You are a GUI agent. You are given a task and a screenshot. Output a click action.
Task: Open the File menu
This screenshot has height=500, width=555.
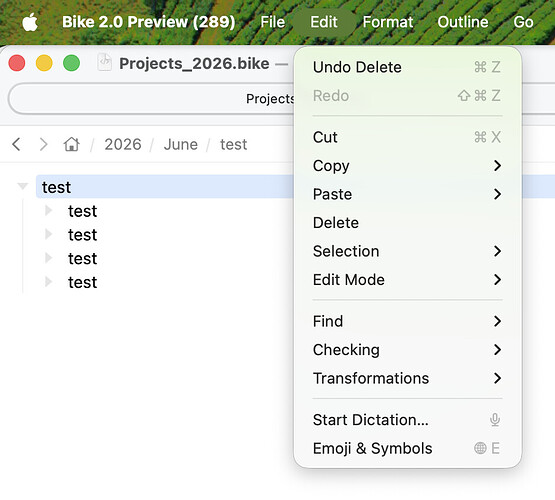[x=273, y=22]
